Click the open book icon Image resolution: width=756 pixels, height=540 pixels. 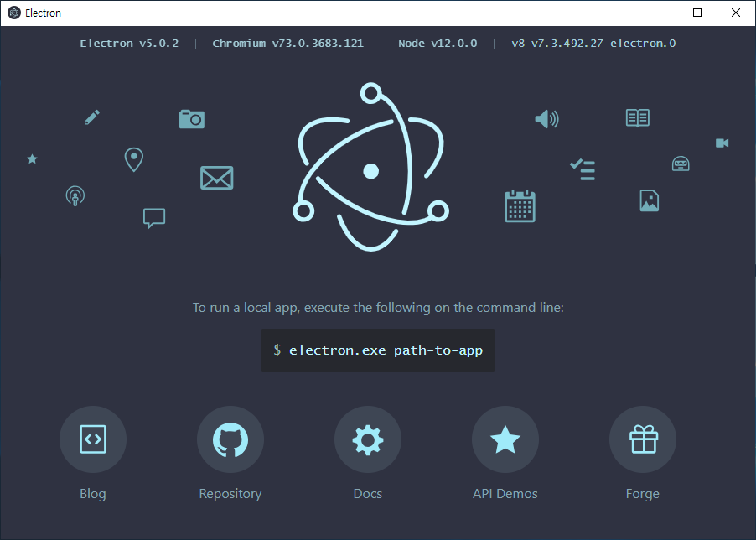638,117
